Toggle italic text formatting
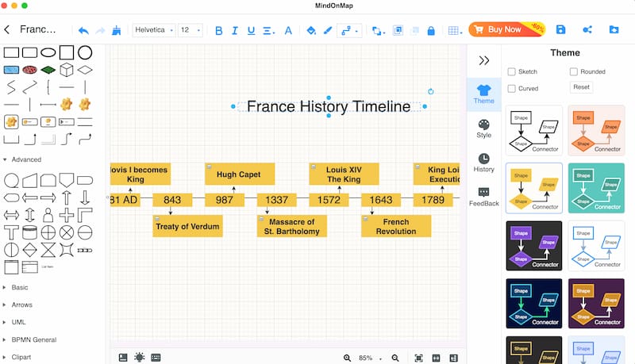The image size is (635, 364). click(x=234, y=30)
